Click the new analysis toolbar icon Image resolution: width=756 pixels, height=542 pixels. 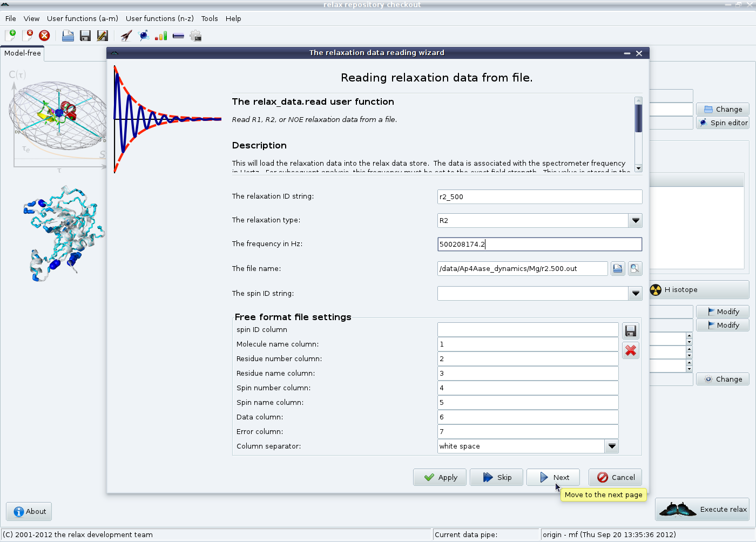pos(10,36)
